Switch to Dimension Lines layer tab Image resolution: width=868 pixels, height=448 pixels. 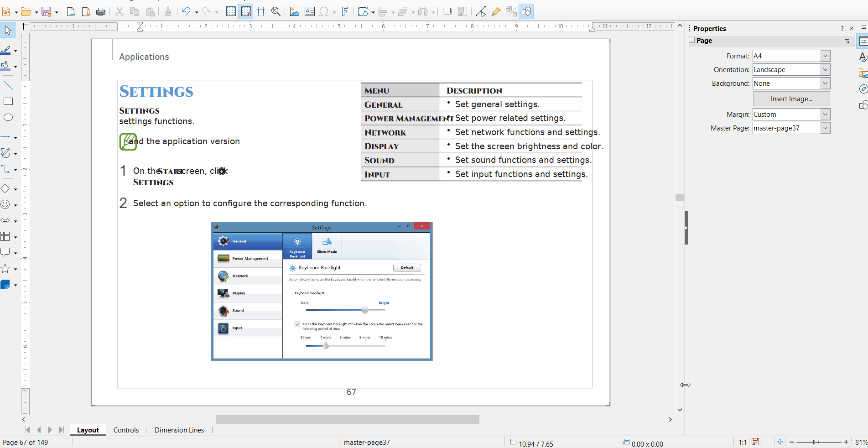pos(179,430)
